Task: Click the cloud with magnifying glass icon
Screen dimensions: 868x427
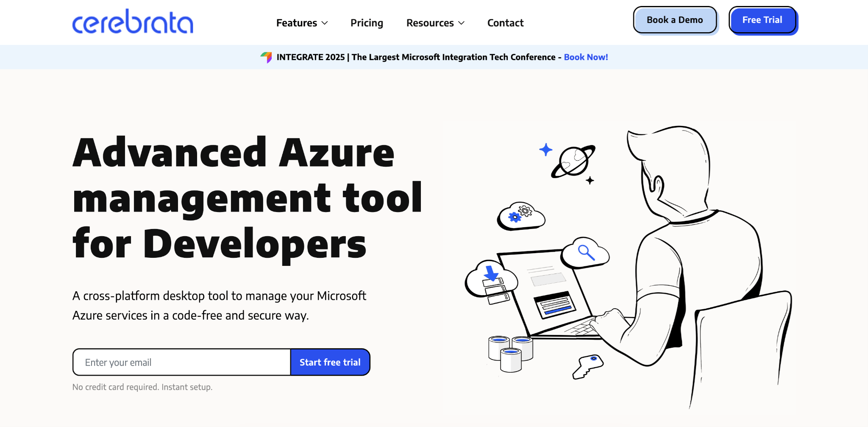Action: click(586, 253)
